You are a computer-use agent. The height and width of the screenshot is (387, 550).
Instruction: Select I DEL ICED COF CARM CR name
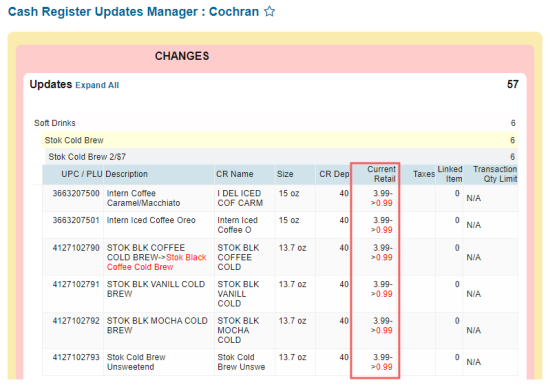click(240, 198)
